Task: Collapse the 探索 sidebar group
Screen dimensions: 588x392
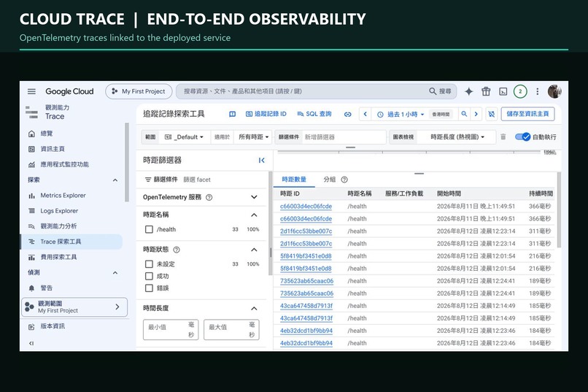Action: (x=115, y=180)
